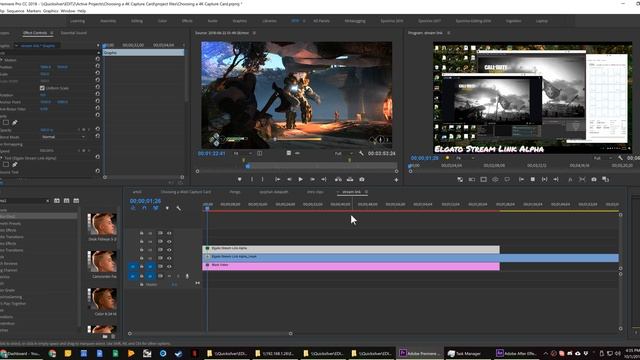Screen dimensions: 640x360
Task: Collapse Text (Elgato Stream Link Alpha) group
Action: [1, 158]
